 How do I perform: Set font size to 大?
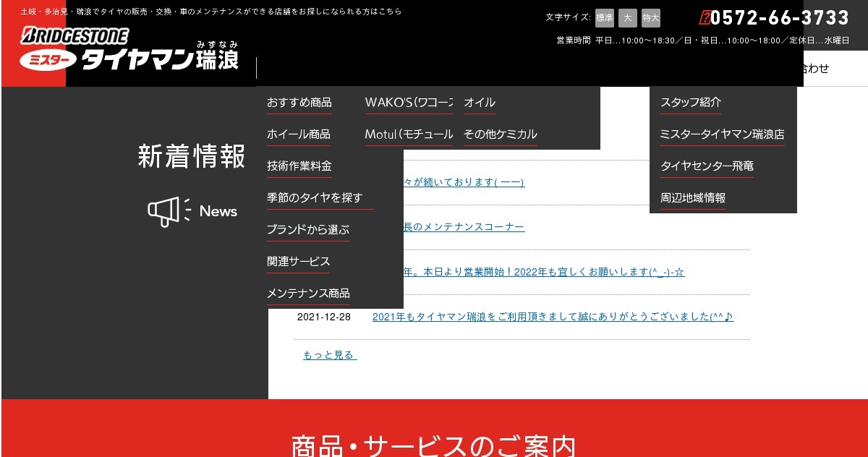coord(628,18)
